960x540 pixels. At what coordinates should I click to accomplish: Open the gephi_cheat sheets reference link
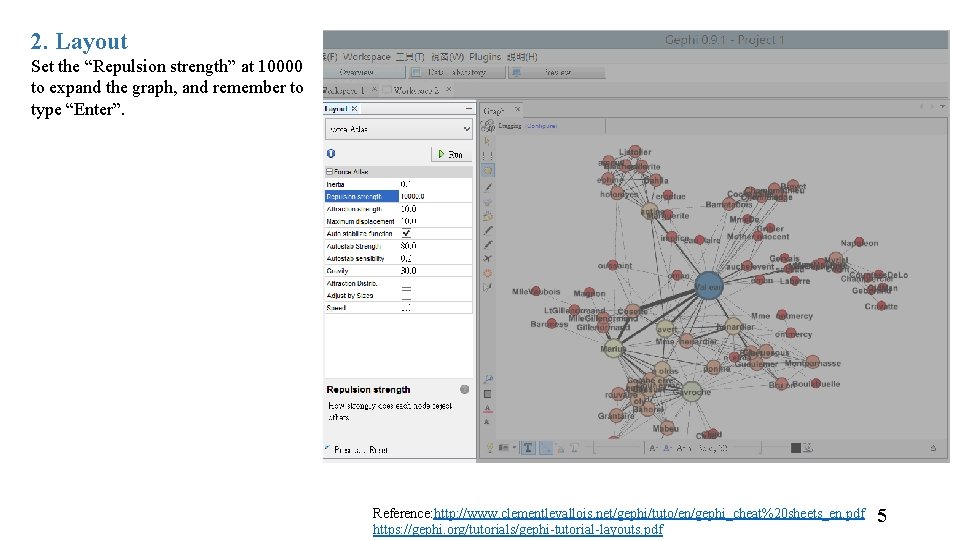649,513
